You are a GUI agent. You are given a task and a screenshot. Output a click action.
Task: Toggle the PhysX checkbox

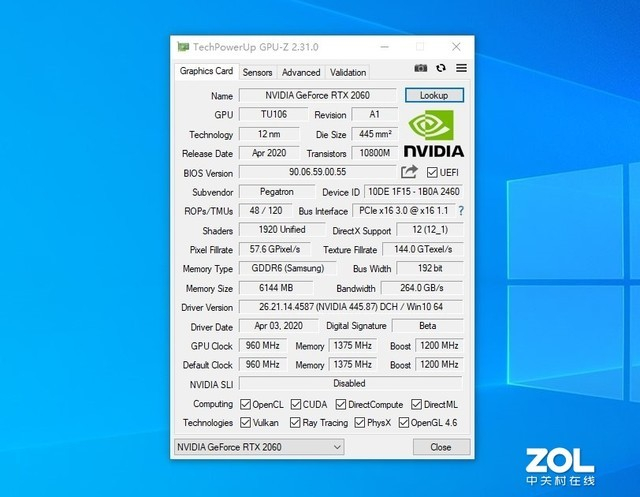[x=360, y=422]
